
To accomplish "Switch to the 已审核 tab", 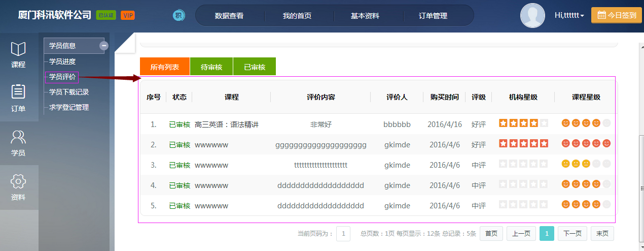I will 255,67.
